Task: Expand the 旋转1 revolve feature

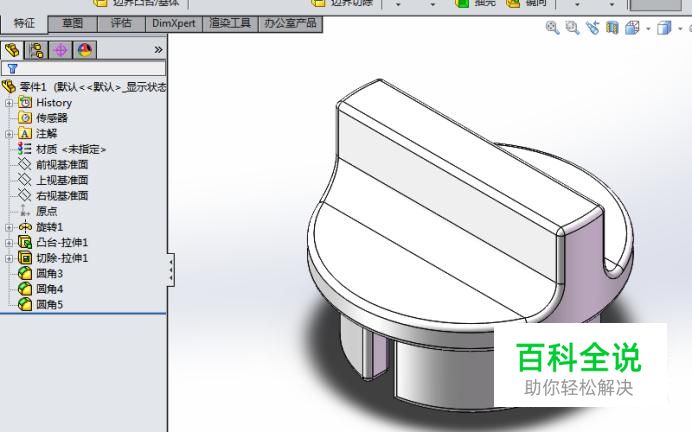Action: click(x=9, y=227)
